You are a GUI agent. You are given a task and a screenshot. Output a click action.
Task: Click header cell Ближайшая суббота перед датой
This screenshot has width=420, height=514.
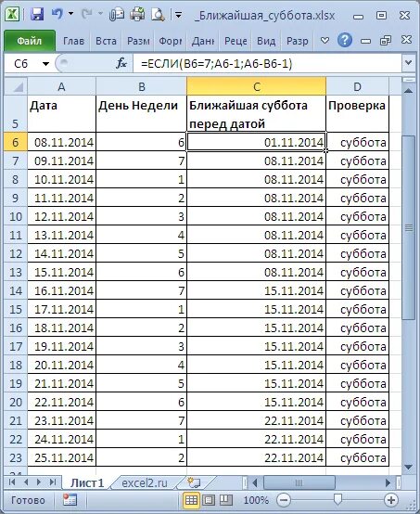257,114
